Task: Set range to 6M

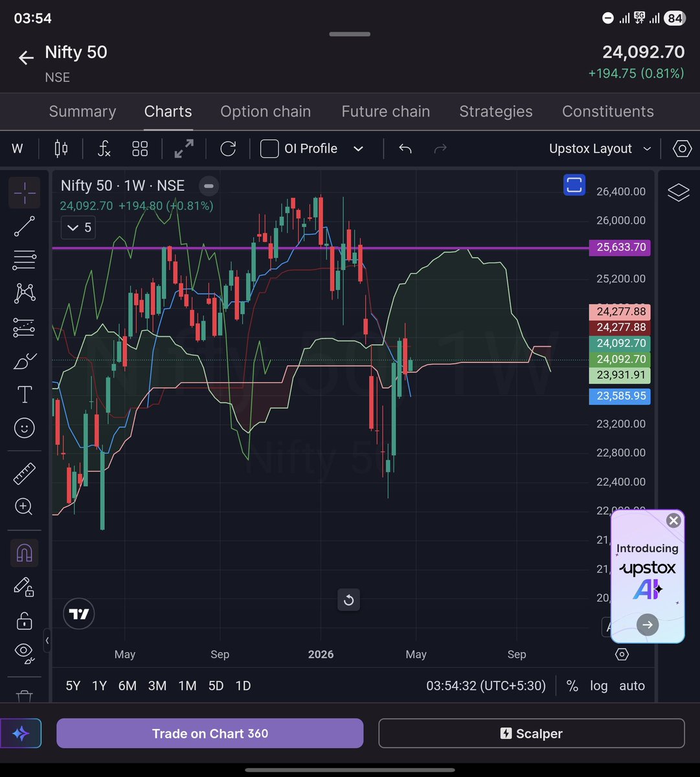Action: click(127, 686)
